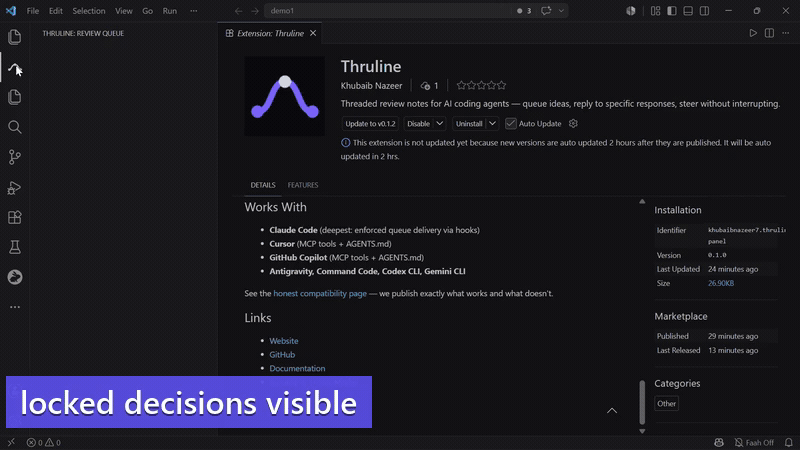800x450 pixels.
Task: Split the editor to the right
Action: tap(769, 33)
